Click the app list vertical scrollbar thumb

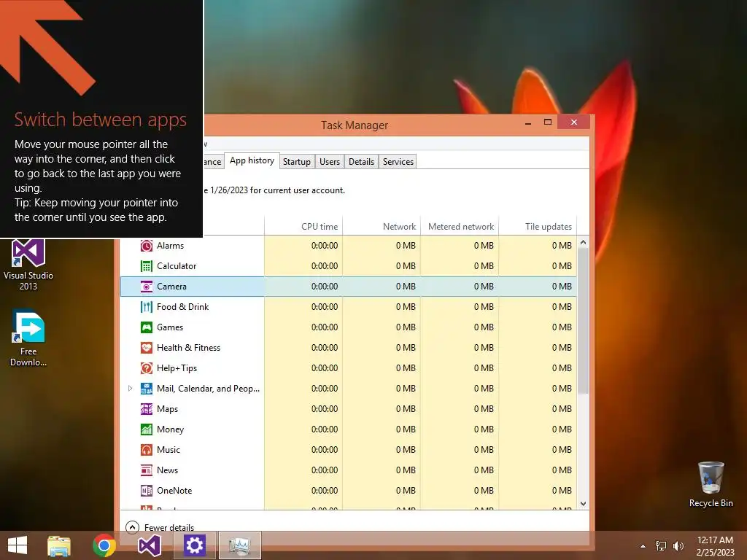point(583,321)
